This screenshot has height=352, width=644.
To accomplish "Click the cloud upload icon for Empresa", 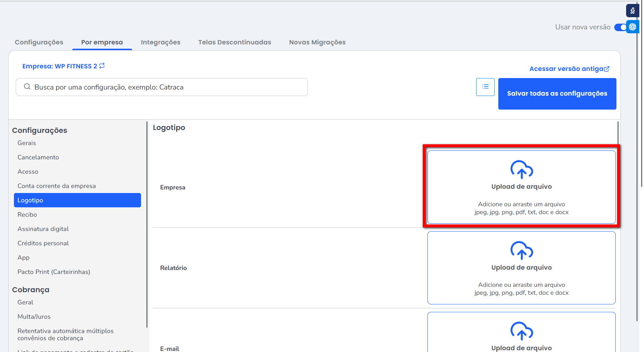I will click(x=521, y=169).
